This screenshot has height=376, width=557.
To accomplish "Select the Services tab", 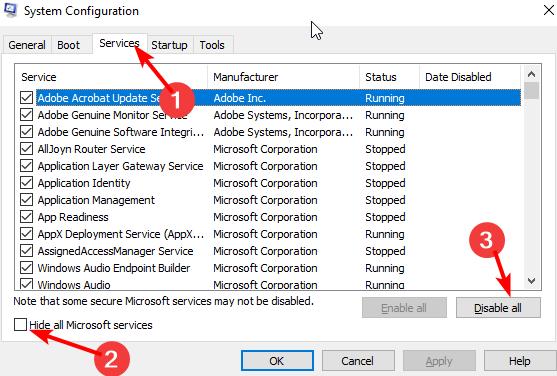I will pos(119,43).
